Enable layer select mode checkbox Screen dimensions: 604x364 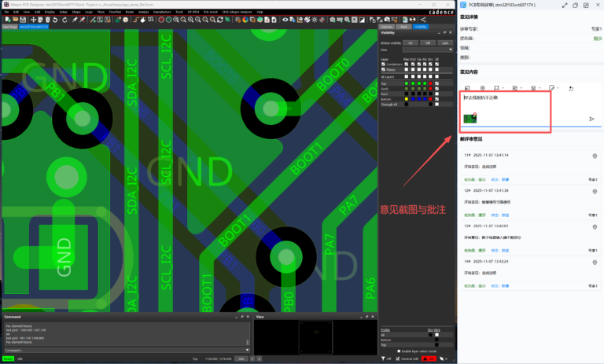[x=400, y=351]
